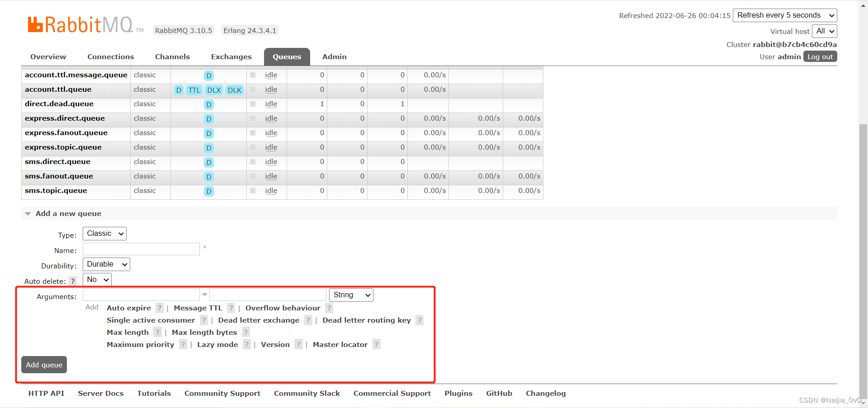Open help icon for Lazy mode
This screenshot has height=408, width=868.
coord(247,345)
